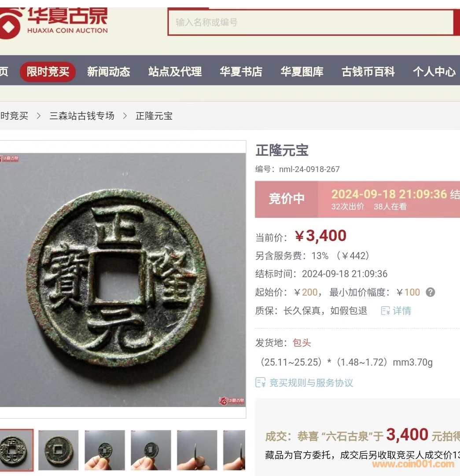Viewport: 460px width, 476px height.
Task: Click the question mark help icon
Action: tap(430, 293)
